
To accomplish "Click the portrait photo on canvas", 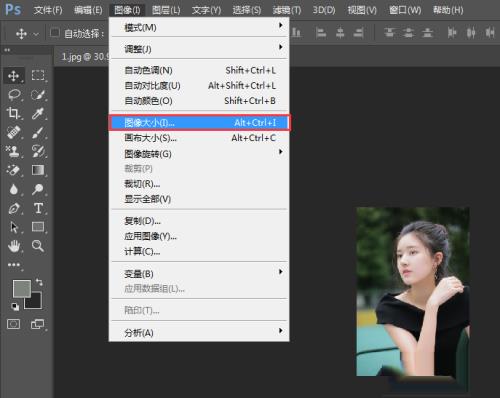I will (x=413, y=291).
